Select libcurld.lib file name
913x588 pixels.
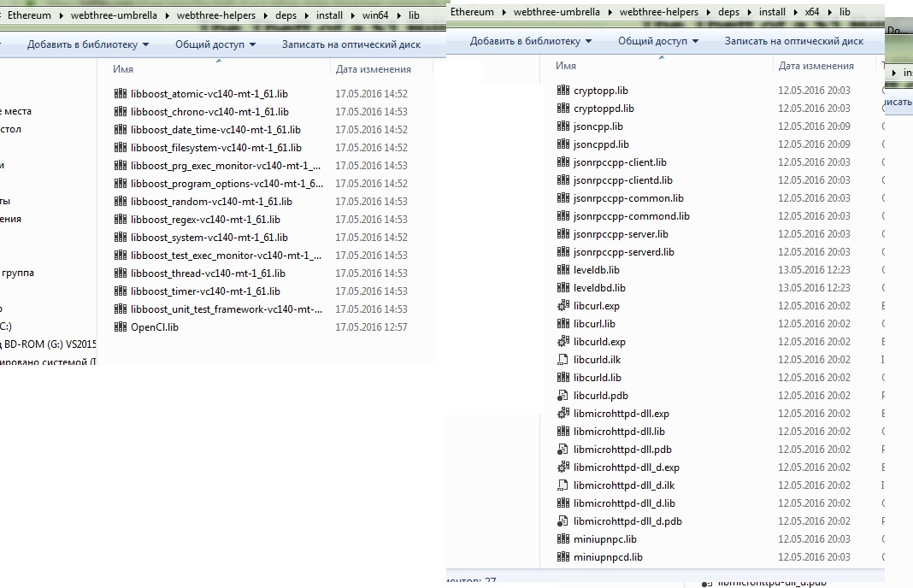coord(598,377)
